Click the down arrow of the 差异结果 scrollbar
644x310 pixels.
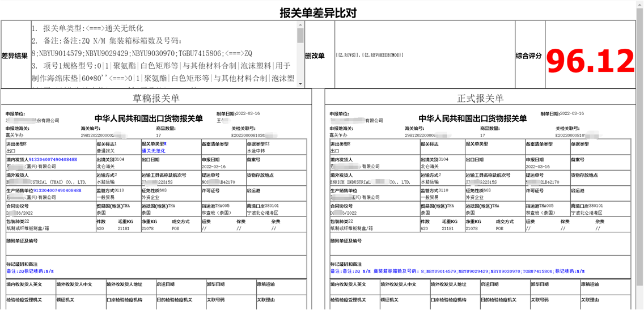pos(300,84)
